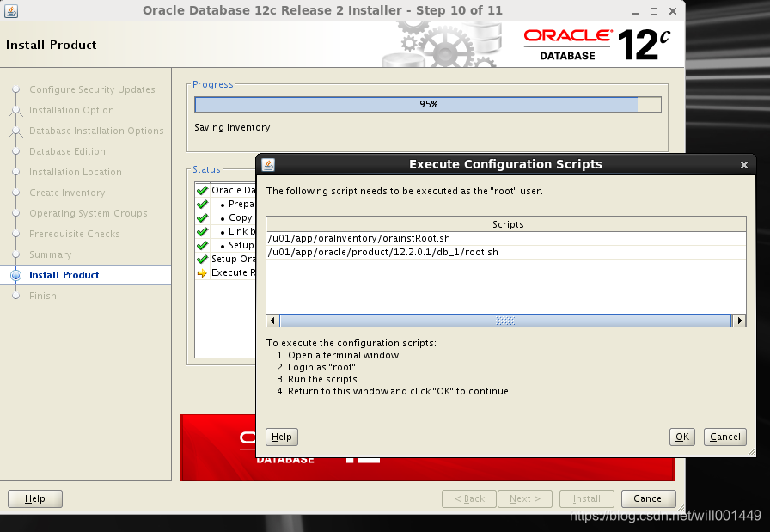770x532 pixels.
Task: Click the Java icon in Execute Configuration Scripts dialog
Action: [268, 164]
